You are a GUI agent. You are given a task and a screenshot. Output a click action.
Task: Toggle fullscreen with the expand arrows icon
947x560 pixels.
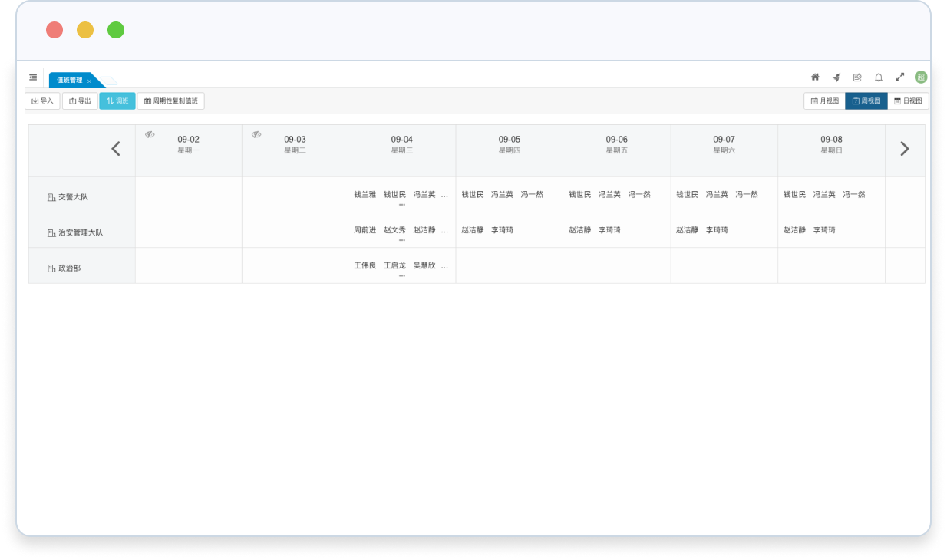tap(900, 77)
